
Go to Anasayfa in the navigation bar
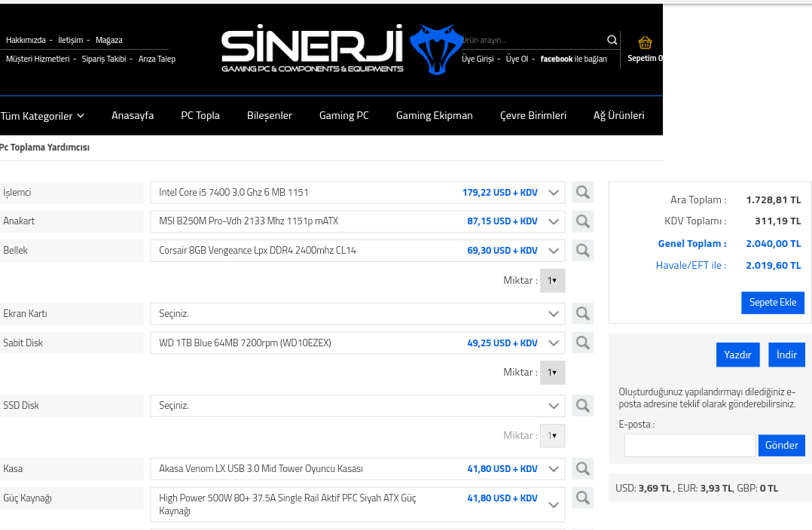point(133,115)
